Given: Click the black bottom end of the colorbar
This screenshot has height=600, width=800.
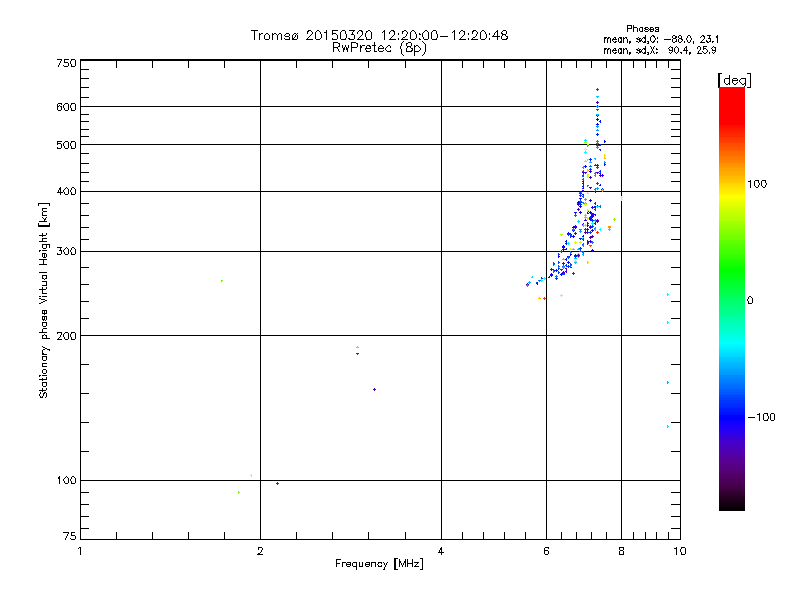Looking at the screenshot, I should pos(732,503).
